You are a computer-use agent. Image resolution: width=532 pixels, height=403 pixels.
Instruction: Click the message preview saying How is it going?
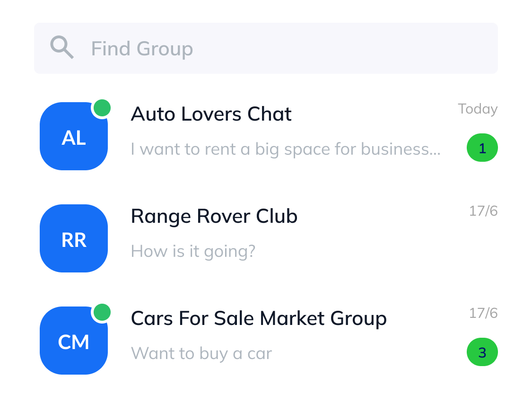(193, 251)
